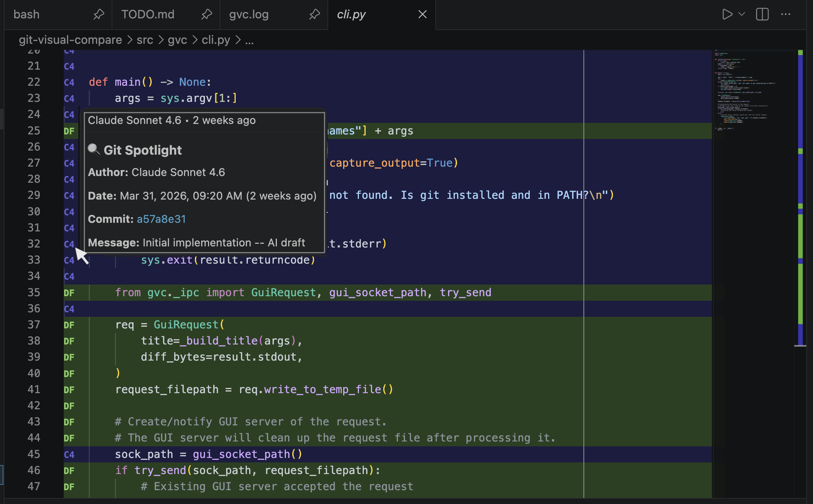Click the editor scrollbar on the right

pyautogui.click(x=800, y=187)
